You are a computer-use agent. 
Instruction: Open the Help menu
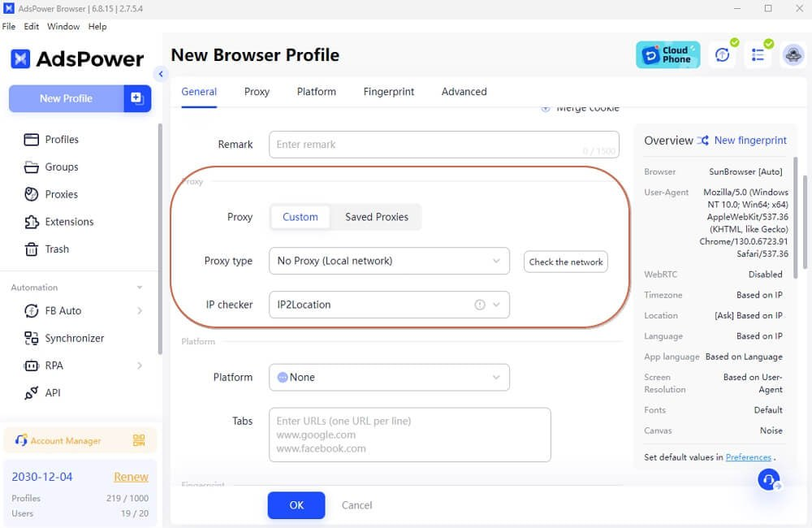pyautogui.click(x=97, y=27)
